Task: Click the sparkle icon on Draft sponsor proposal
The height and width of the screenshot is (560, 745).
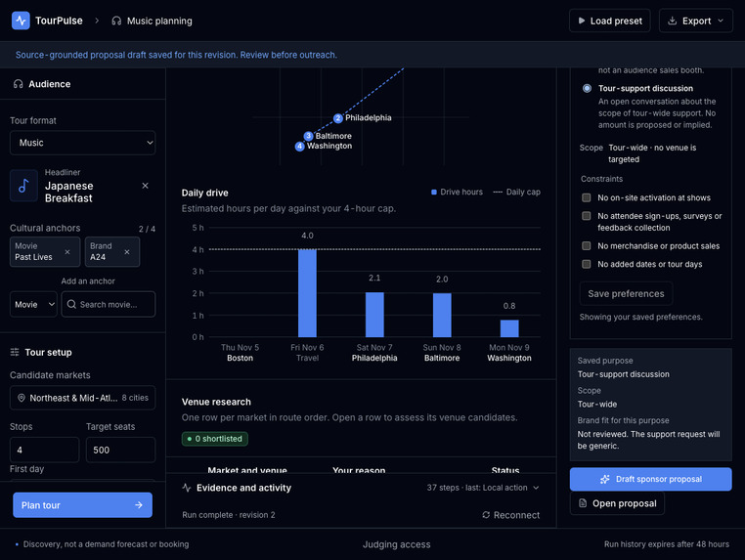Action: [x=604, y=479]
